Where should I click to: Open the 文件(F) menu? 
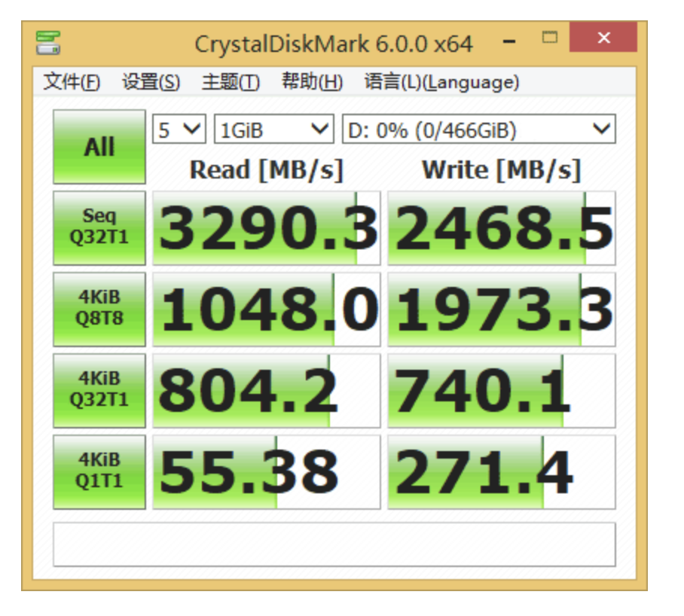tap(72, 82)
